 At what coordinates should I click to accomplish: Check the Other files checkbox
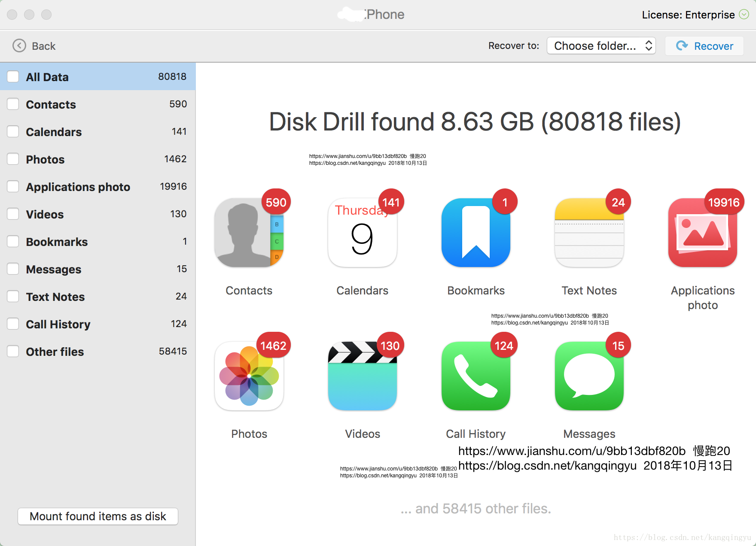click(13, 351)
